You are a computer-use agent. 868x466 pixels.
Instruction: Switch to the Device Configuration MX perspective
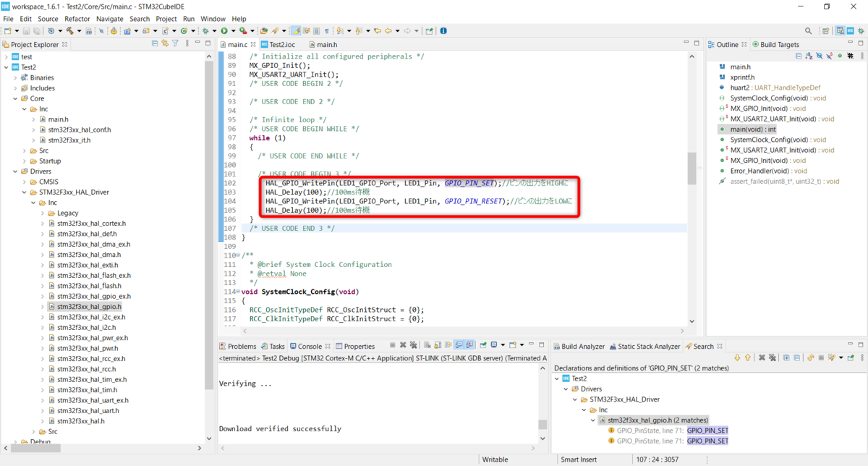(850, 30)
